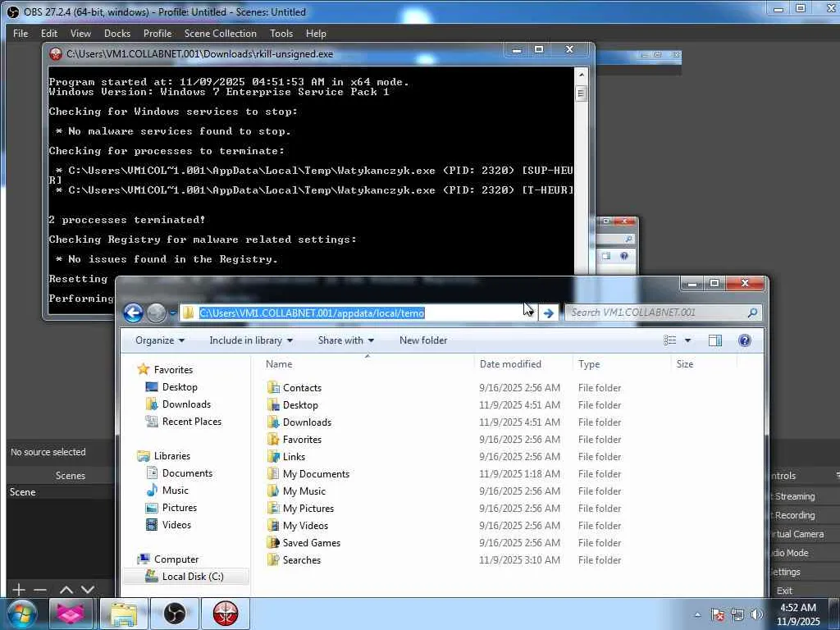The width and height of the screenshot is (840, 630).
Task: Open the Docks menu in OBS
Action: (x=117, y=33)
